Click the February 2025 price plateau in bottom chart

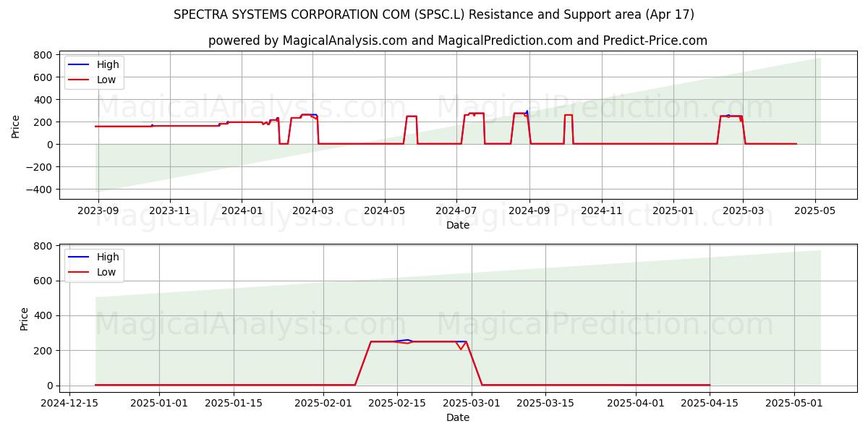point(418,341)
